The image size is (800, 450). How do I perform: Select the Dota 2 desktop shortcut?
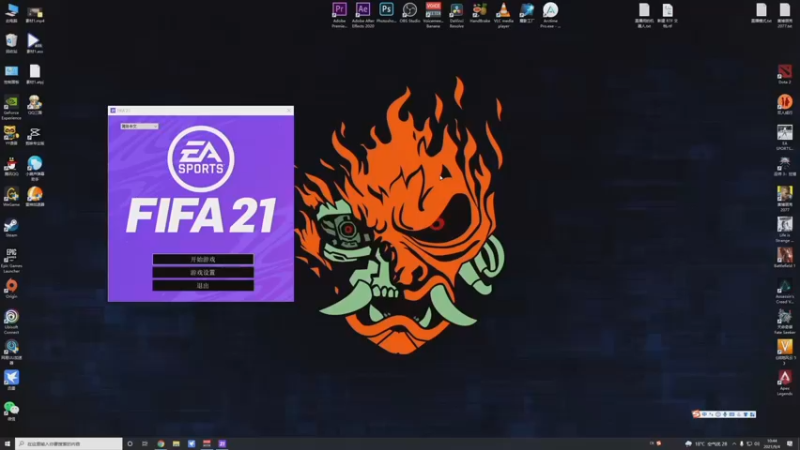[x=785, y=74]
